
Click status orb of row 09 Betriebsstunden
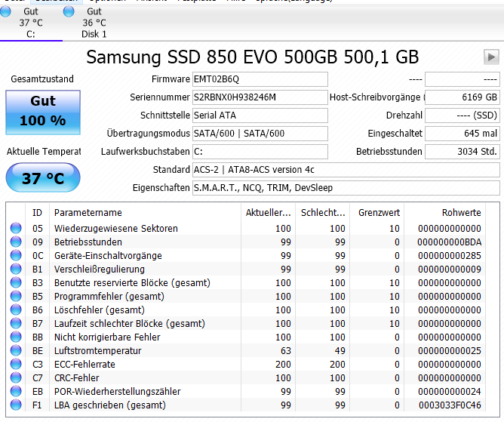(16, 242)
